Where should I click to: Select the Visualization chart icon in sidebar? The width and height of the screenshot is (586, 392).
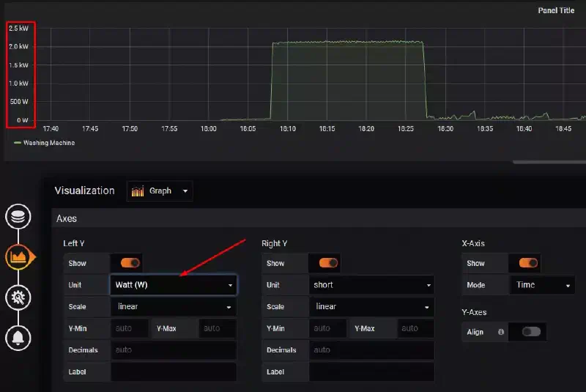click(x=19, y=256)
